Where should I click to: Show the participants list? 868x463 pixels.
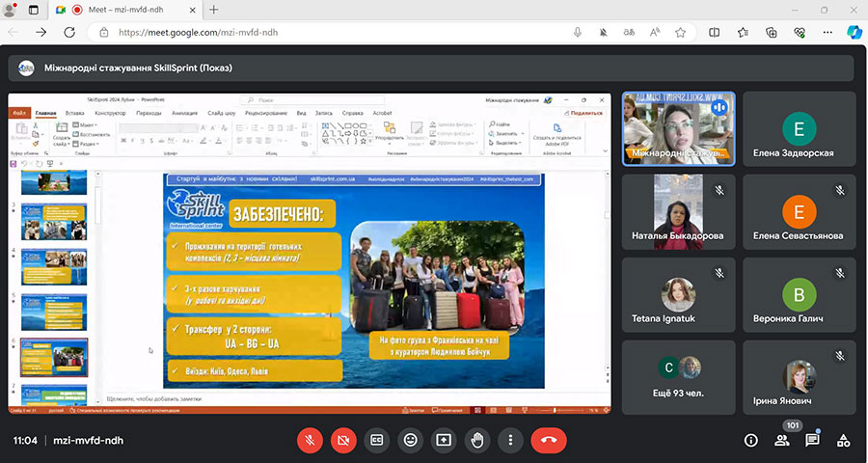click(x=782, y=440)
